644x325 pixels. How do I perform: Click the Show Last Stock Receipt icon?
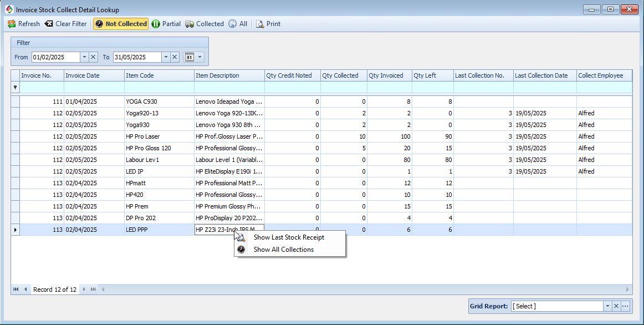click(242, 237)
